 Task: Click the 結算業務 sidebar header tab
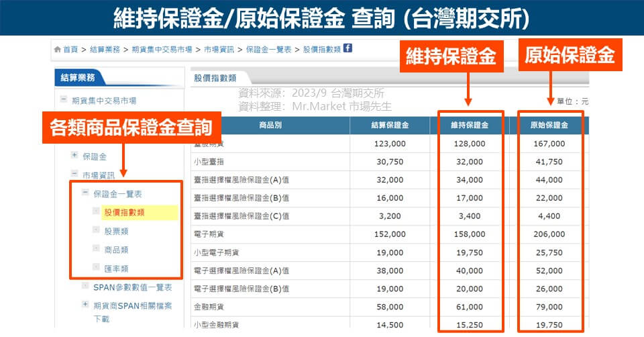tap(78, 77)
